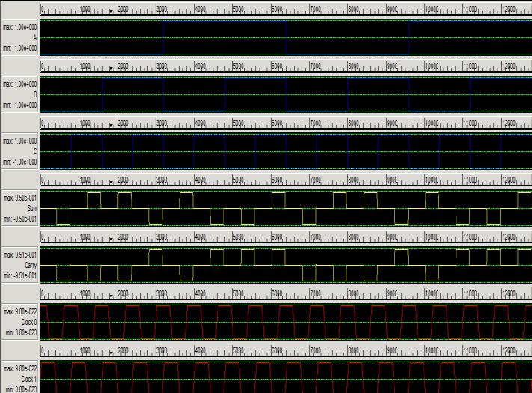Click the 9000 tick on the ruler above C
The height and width of the screenshot is (393, 532).
point(392,123)
